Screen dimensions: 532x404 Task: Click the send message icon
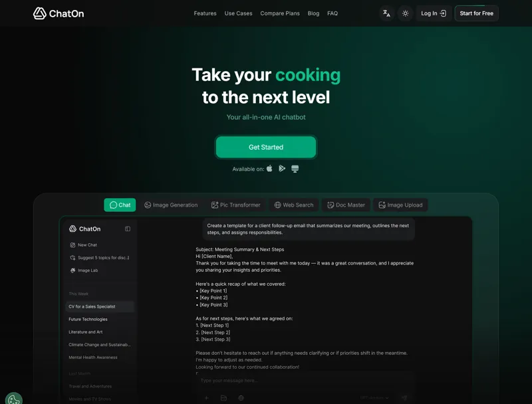coord(404,398)
